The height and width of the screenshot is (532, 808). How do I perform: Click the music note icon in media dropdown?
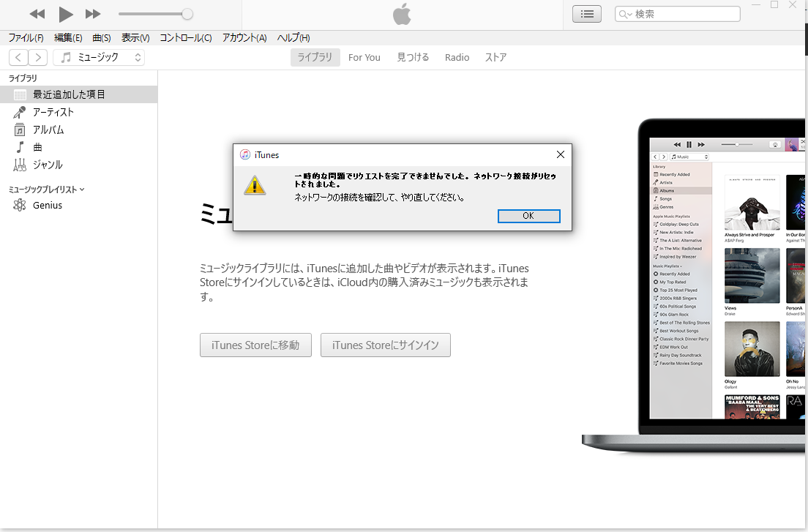66,58
